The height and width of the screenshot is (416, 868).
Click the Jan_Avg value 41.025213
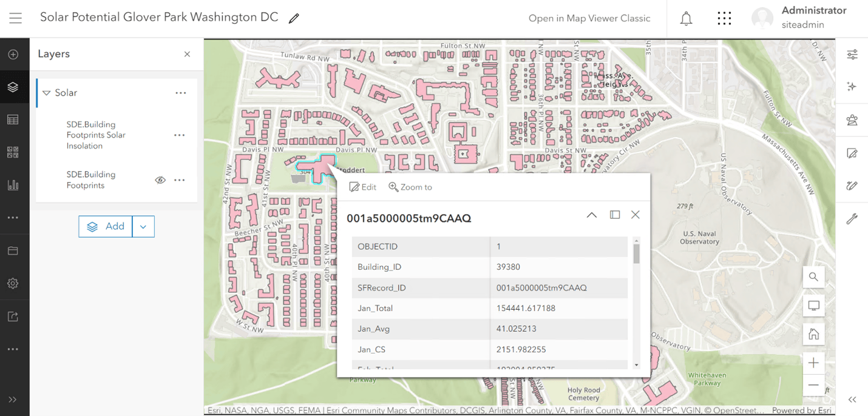[x=517, y=329]
